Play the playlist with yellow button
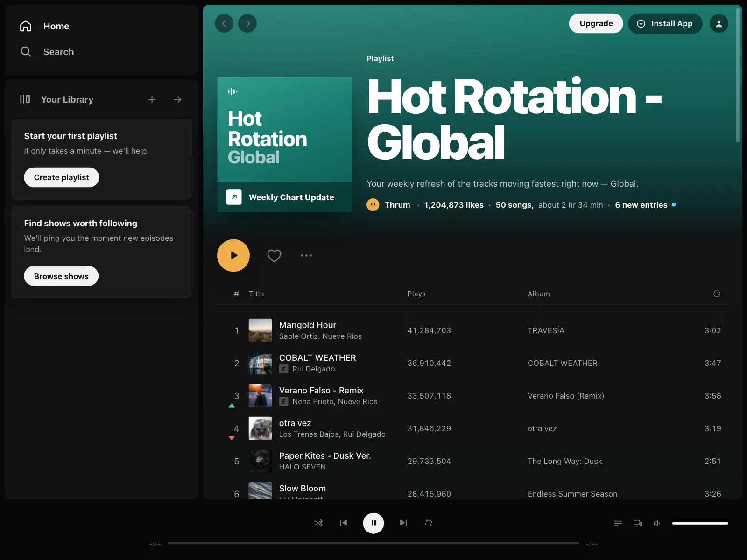 tap(233, 255)
